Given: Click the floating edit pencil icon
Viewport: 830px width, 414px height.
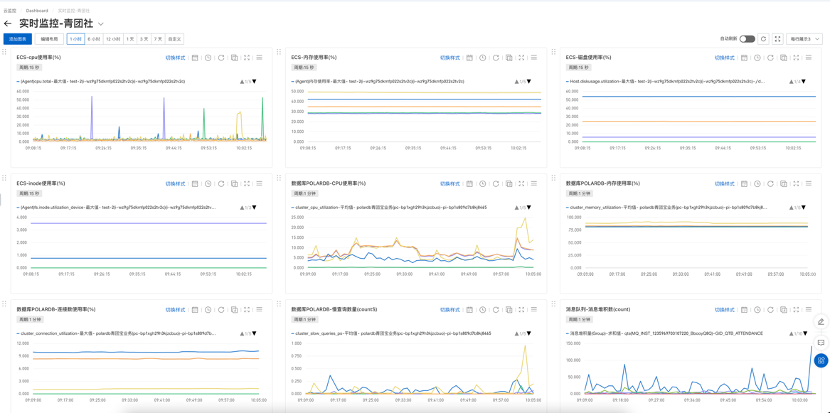Looking at the screenshot, I should tap(821, 322).
